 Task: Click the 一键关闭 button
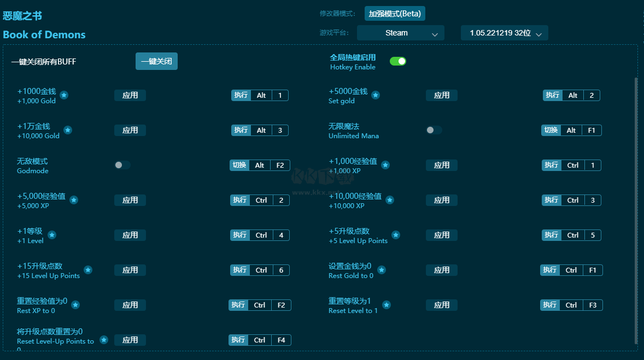pyautogui.click(x=156, y=61)
